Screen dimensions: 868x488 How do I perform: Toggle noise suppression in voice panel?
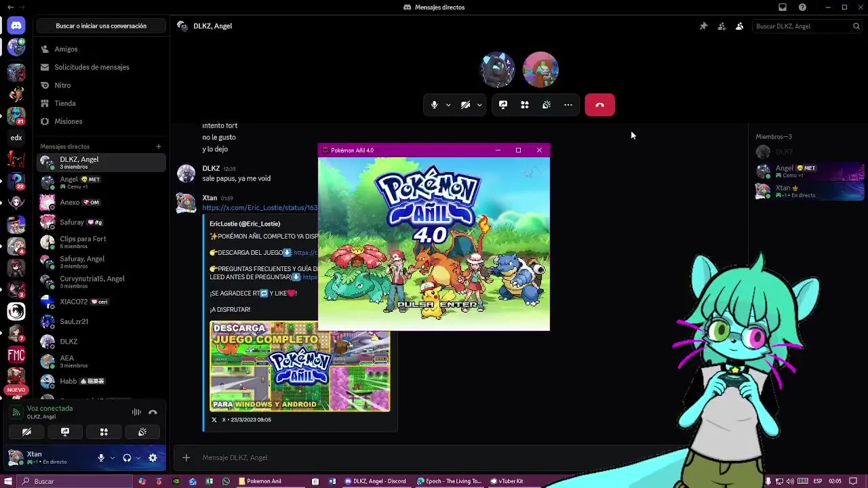click(x=136, y=412)
